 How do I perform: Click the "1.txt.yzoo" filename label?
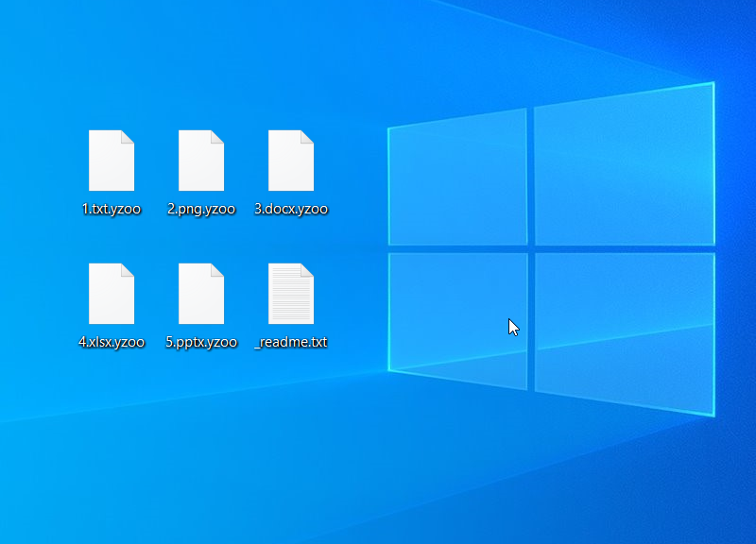[x=112, y=210]
